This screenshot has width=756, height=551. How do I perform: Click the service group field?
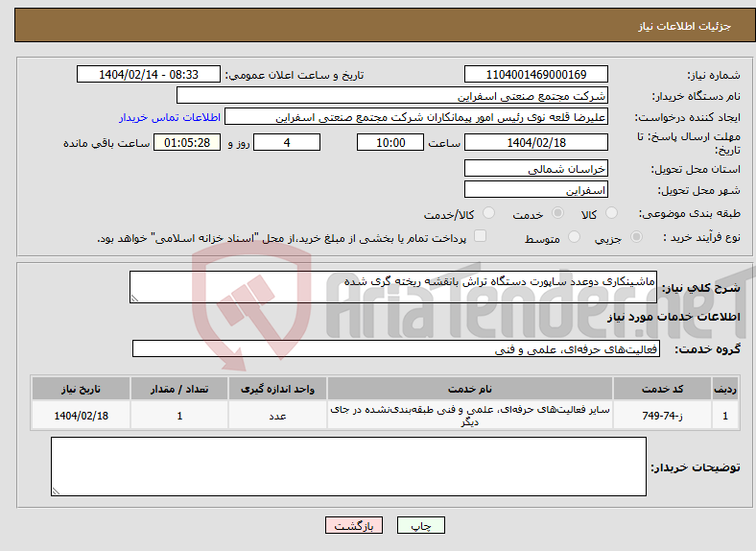(x=396, y=348)
